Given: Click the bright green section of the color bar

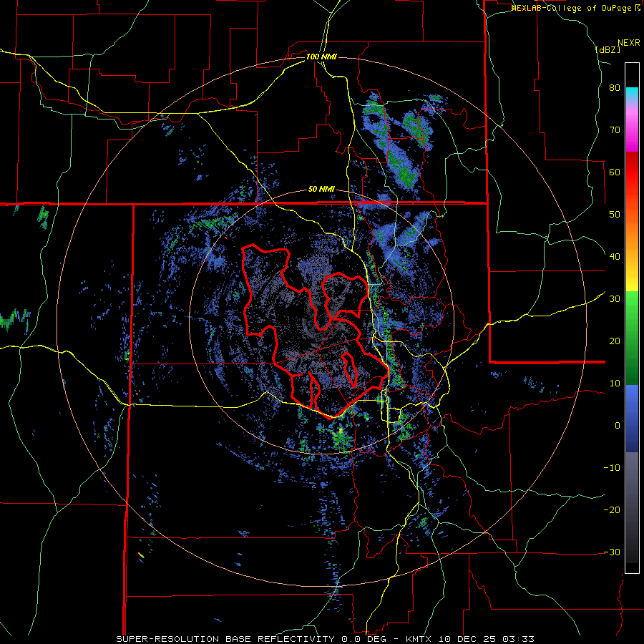Looking at the screenshot, I should [x=632, y=308].
